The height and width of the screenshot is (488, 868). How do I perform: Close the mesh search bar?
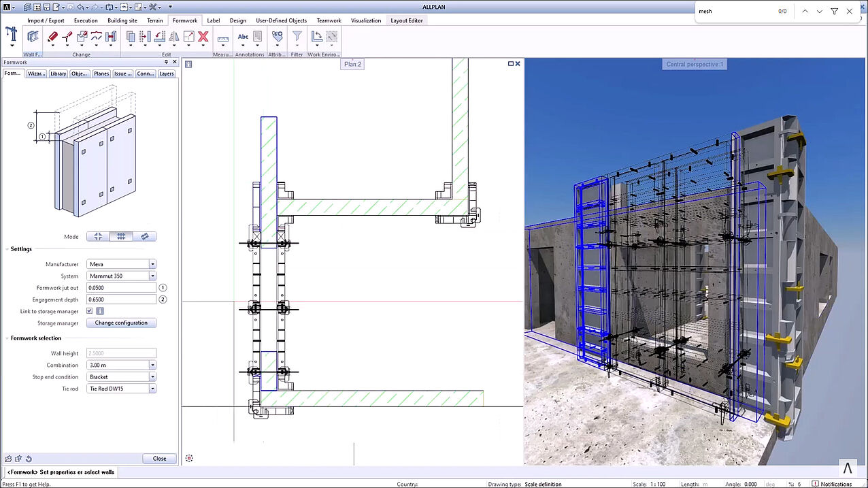coord(849,12)
